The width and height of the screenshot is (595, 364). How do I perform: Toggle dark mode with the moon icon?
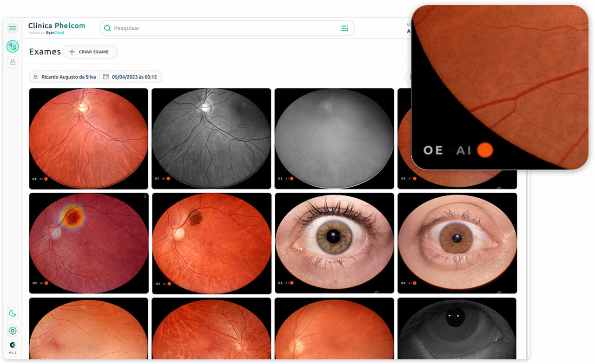coord(13,313)
